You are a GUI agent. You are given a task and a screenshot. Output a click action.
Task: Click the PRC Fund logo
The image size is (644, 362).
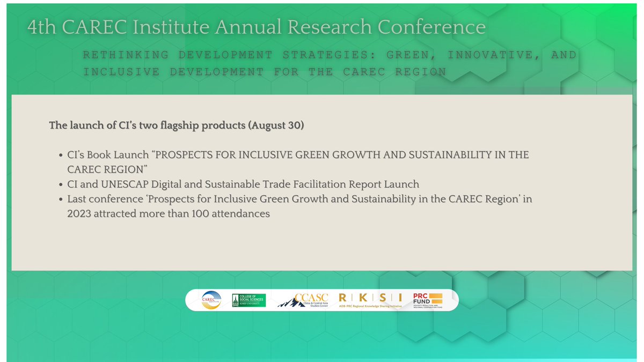pos(428,300)
